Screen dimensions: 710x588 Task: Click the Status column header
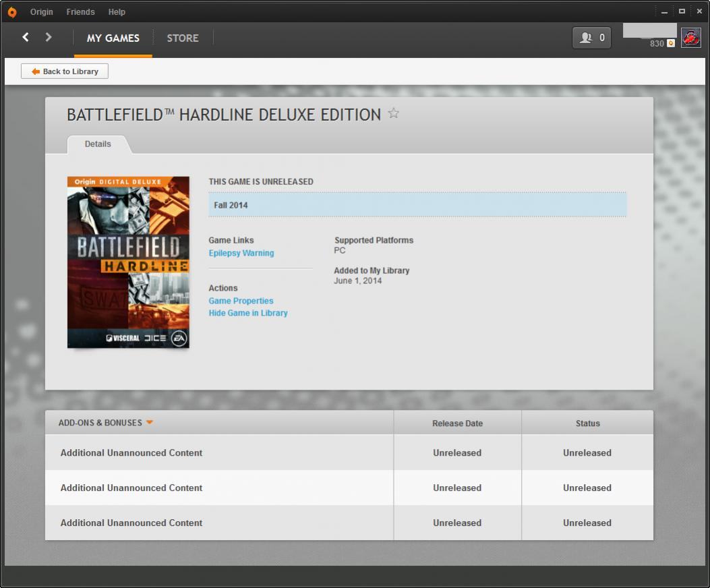(587, 423)
